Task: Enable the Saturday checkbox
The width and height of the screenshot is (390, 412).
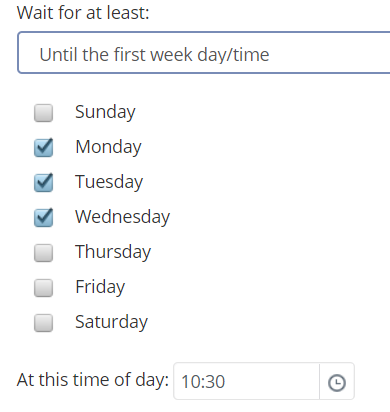Action: [x=43, y=323]
